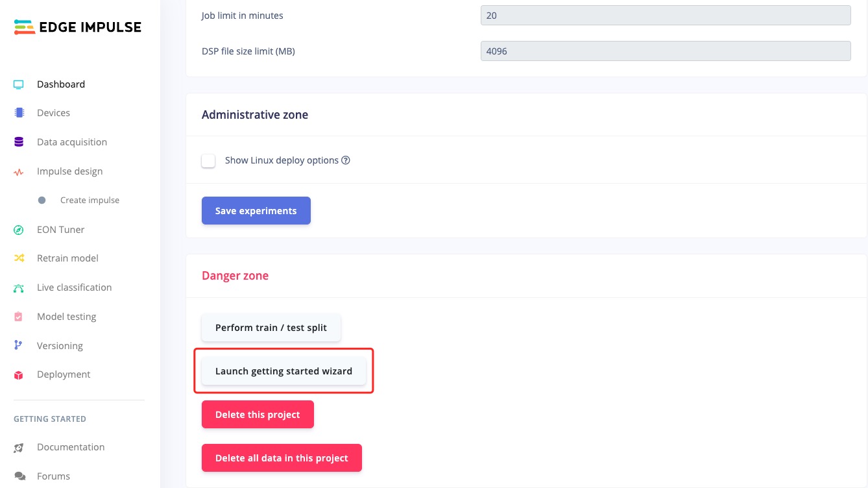The height and width of the screenshot is (488, 868).
Task: Enable Show Linux deploy options checkbox
Action: 208,160
